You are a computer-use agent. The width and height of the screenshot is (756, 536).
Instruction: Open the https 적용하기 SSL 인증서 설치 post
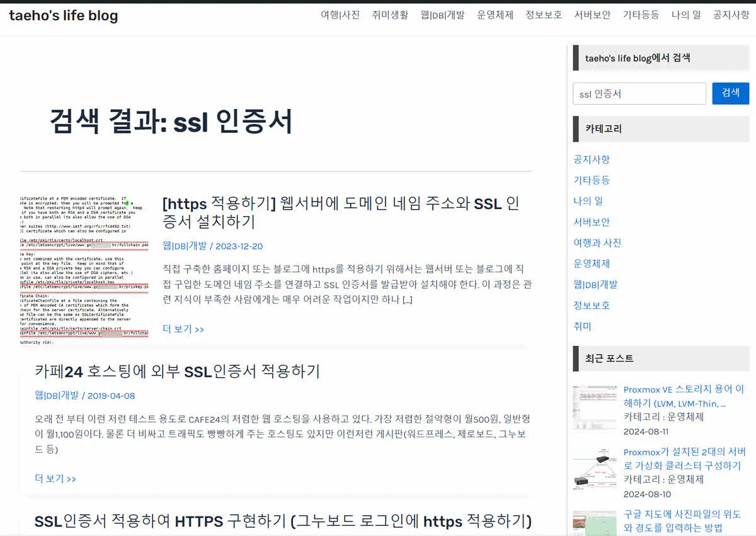tap(343, 212)
